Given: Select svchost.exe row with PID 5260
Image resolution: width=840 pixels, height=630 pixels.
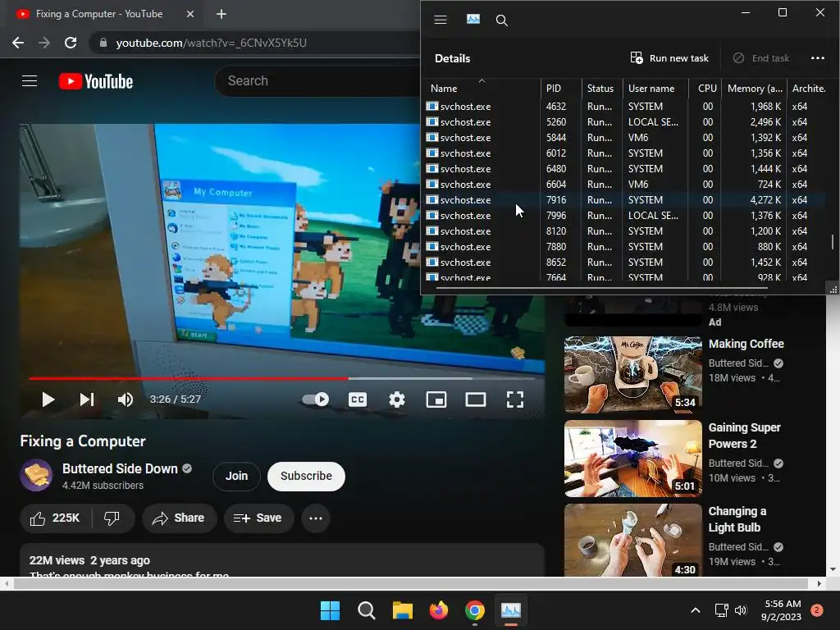Looking at the screenshot, I should coord(624,121).
